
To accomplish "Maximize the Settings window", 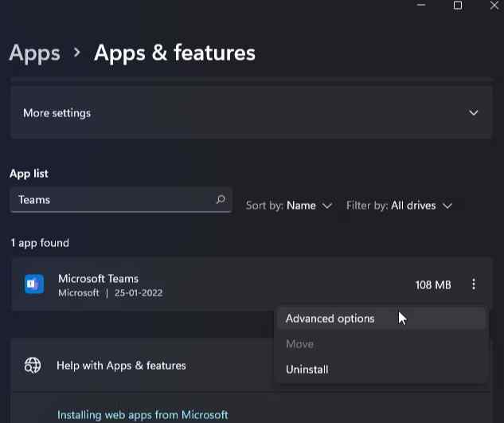I will pyautogui.click(x=458, y=5).
